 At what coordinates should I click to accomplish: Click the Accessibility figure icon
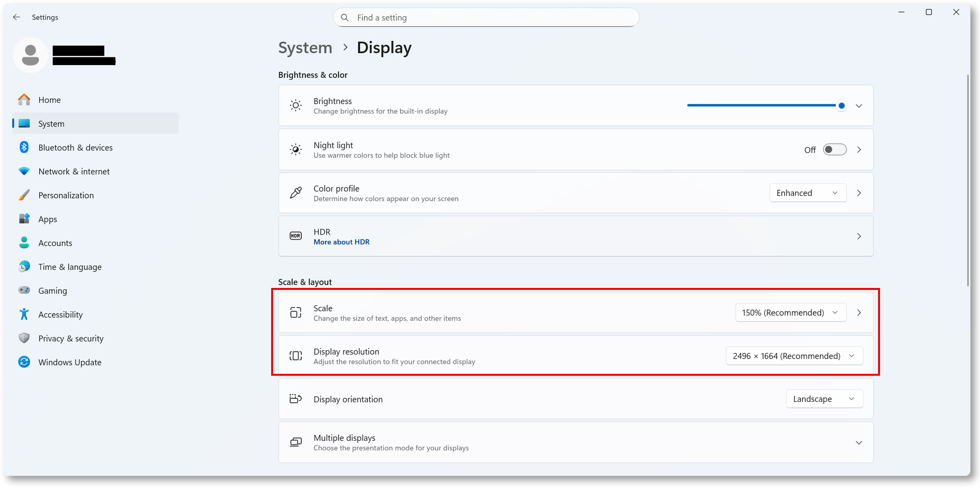(x=24, y=314)
